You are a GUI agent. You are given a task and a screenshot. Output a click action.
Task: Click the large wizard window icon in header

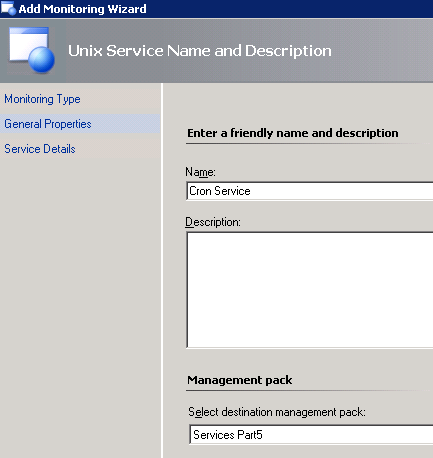tap(32, 50)
